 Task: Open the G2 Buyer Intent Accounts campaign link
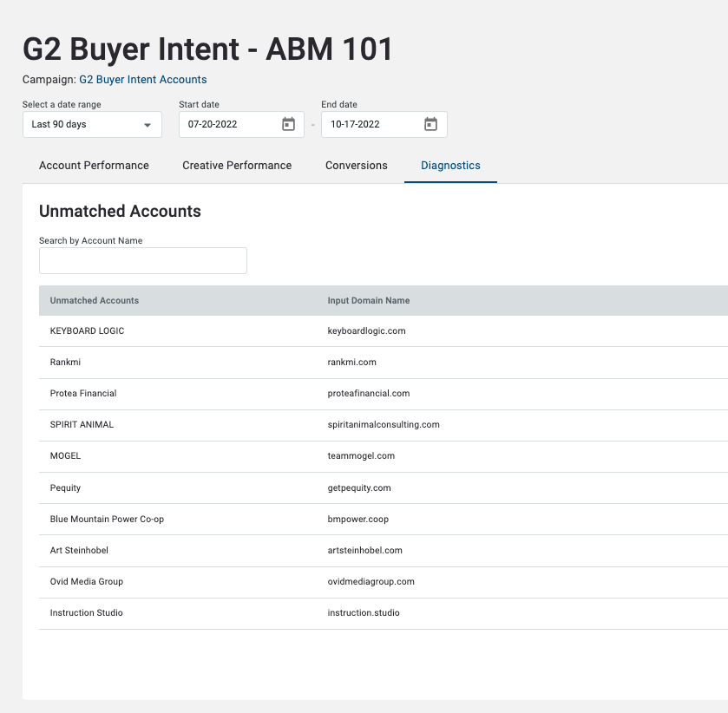[x=143, y=80]
